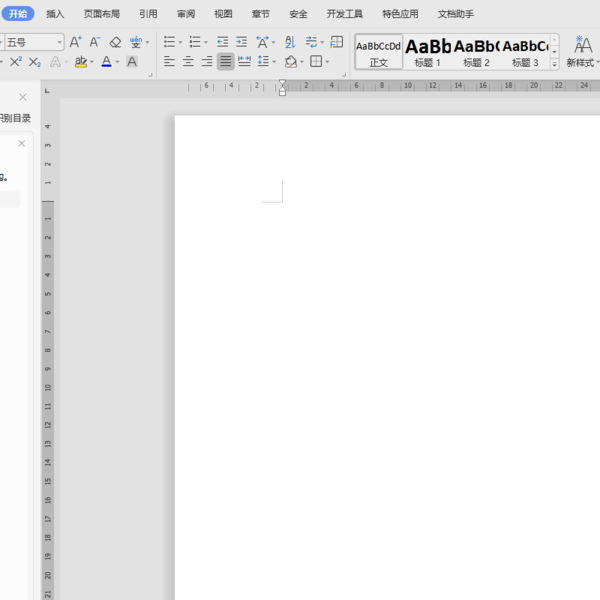Click the character shading icon
The width and height of the screenshot is (600, 600).
click(x=132, y=62)
